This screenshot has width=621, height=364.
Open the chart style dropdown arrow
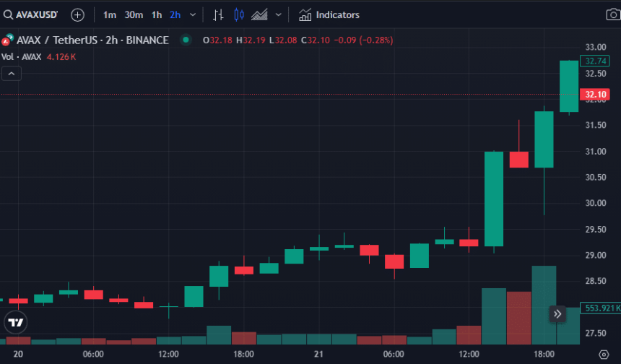click(278, 14)
